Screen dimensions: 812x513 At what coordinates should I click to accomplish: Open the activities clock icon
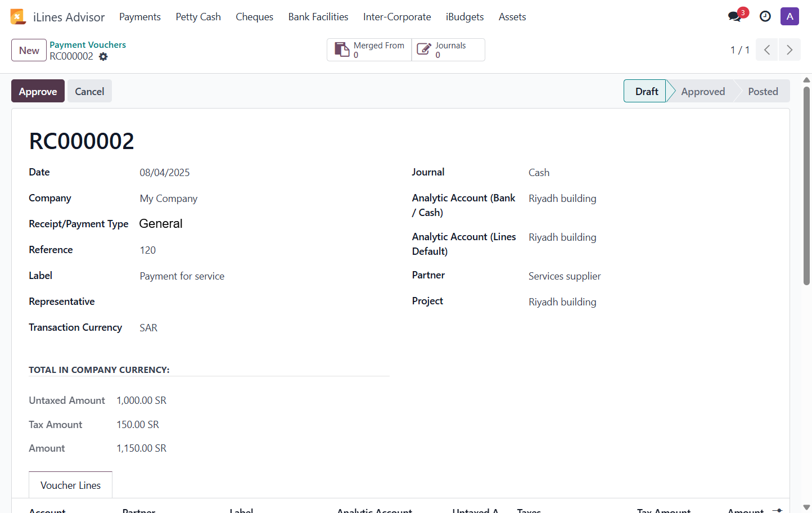pos(765,16)
